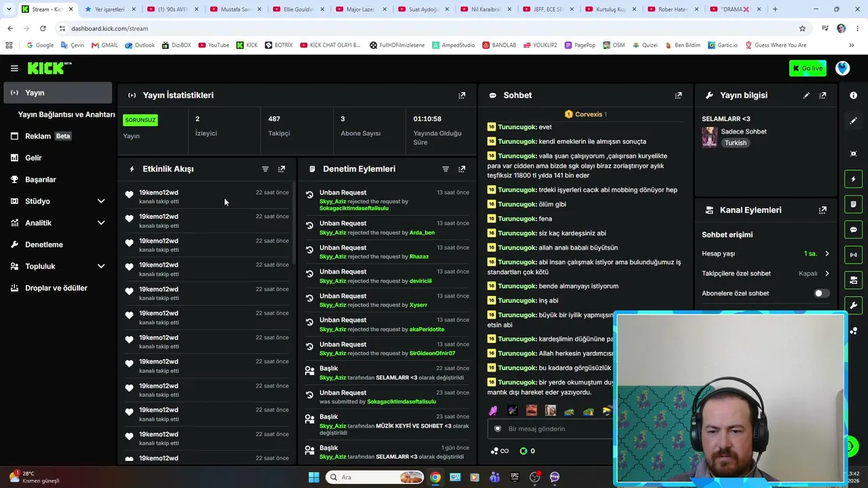Click the chat message input field
This screenshot has width=868, height=488.
click(x=551, y=429)
